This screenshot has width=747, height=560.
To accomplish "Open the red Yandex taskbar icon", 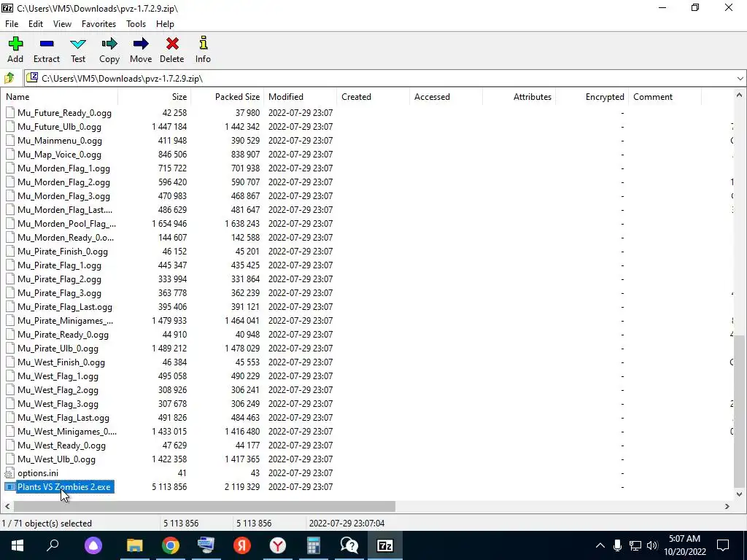I will click(241, 545).
